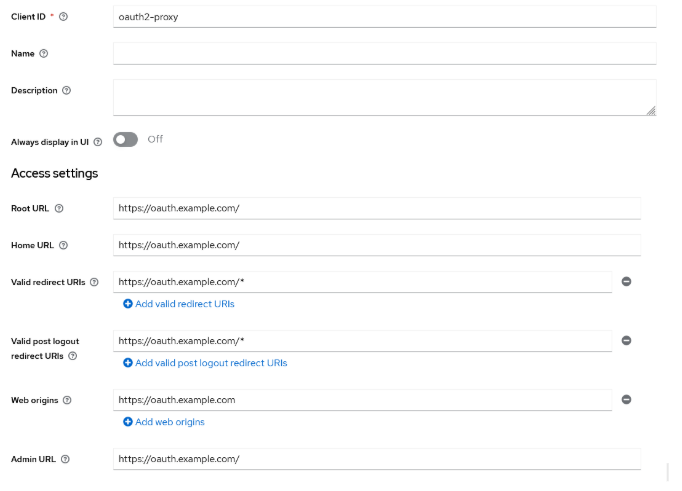Click help icon next to Client ID
682x491 pixels.
point(64,17)
